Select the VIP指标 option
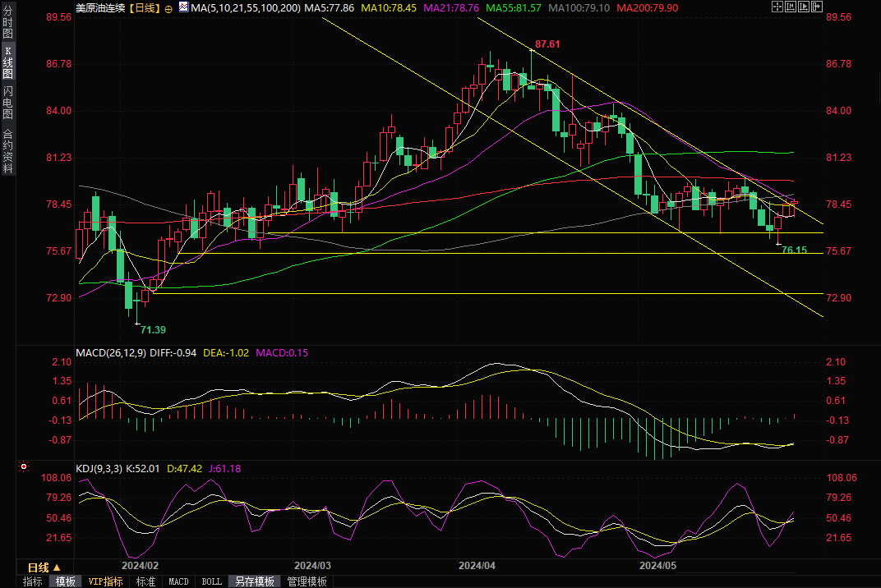 pyautogui.click(x=106, y=581)
